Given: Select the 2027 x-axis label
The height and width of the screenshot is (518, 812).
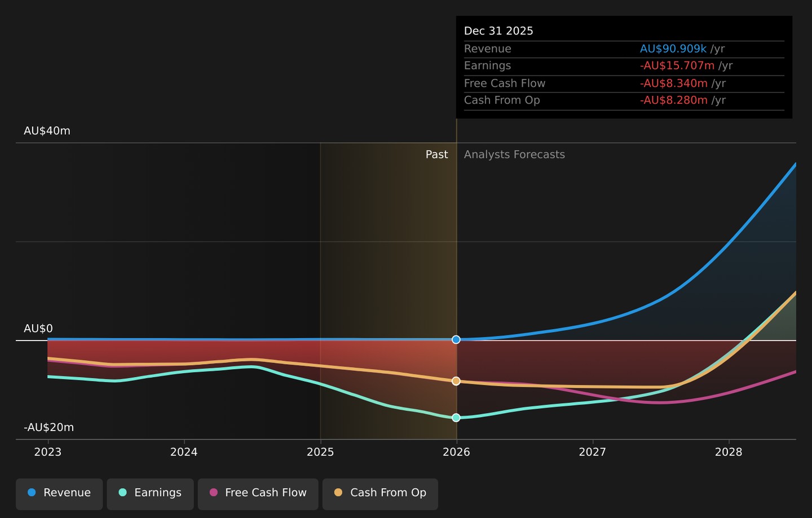Looking at the screenshot, I should [x=593, y=452].
